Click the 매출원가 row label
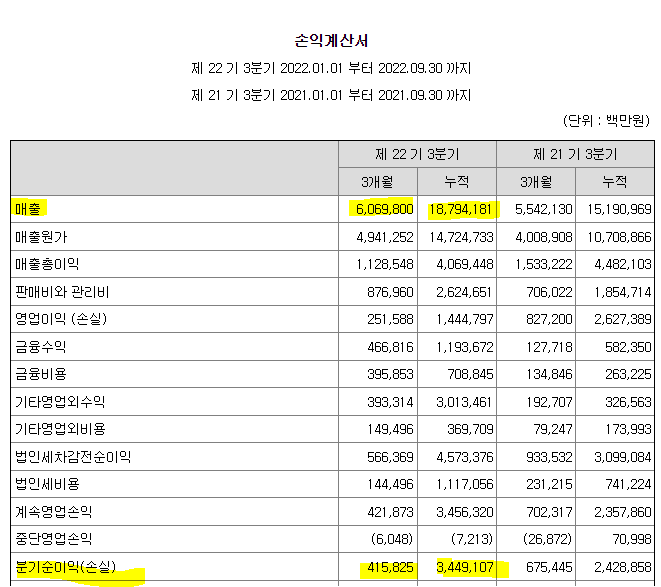This screenshot has width=661, height=587. coord(41,237)
